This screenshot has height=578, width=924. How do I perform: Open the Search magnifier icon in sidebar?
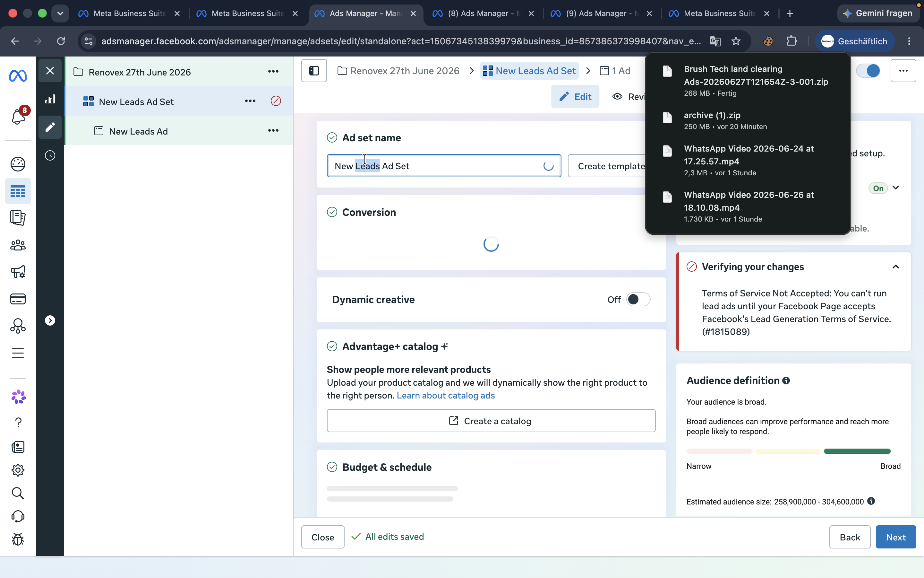tap(18, 493)
